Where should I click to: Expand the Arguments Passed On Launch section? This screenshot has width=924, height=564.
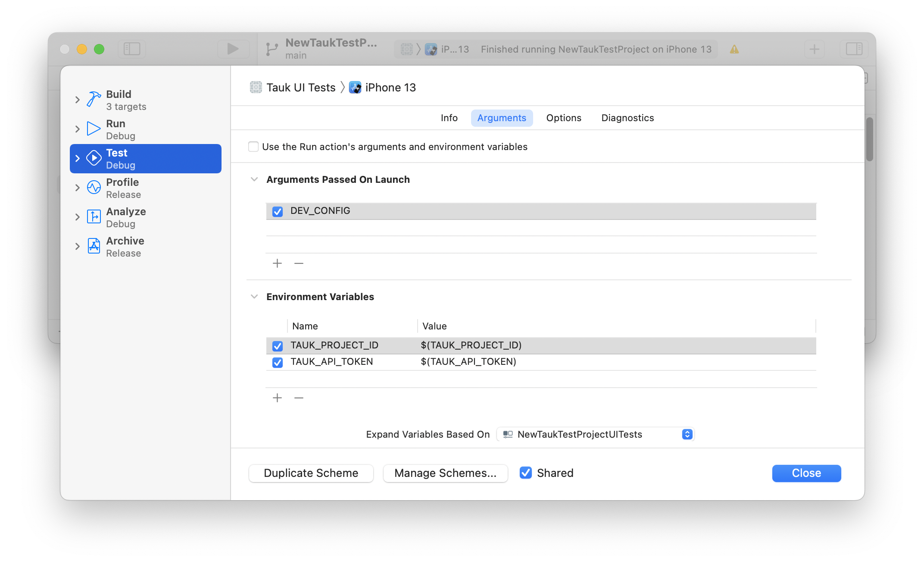pos(255,180)
